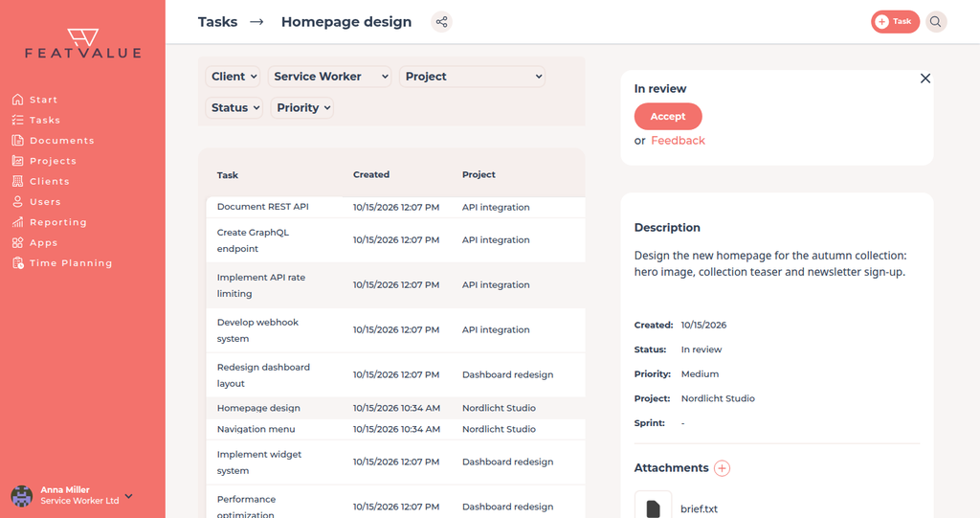The image size is (980, 518).
Task: Go to Tasks in the sidebar
Action: [45, 120]
